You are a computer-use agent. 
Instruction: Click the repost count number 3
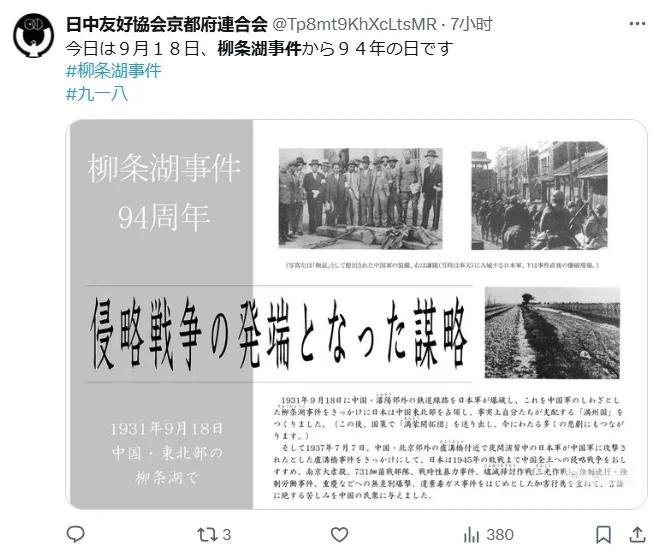click(226, 535)
